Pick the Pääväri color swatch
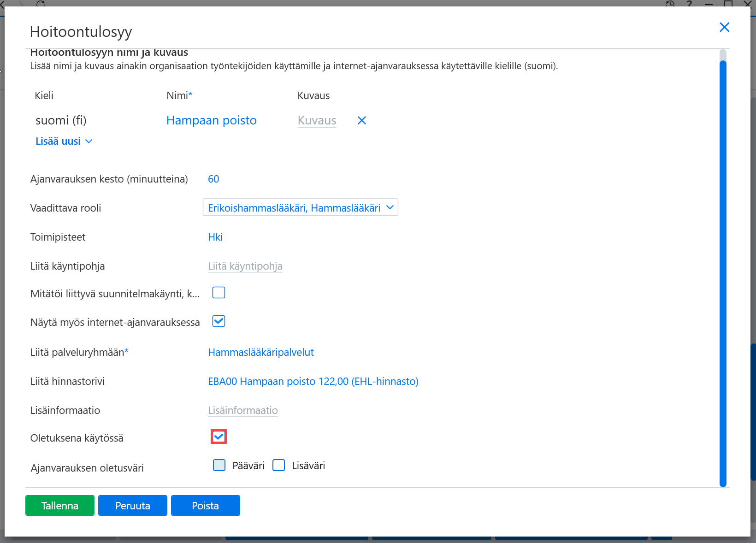 tap(219, 465)
